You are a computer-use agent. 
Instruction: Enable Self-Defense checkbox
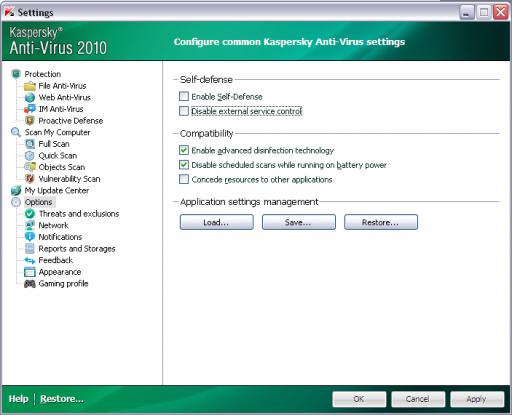(x=184, y=96)
